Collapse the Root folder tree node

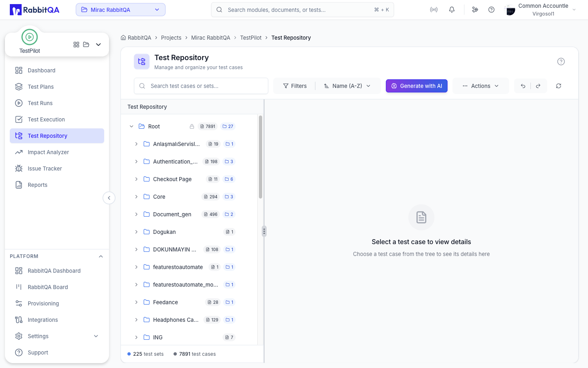pyautogui.click(x=131, y=126)
